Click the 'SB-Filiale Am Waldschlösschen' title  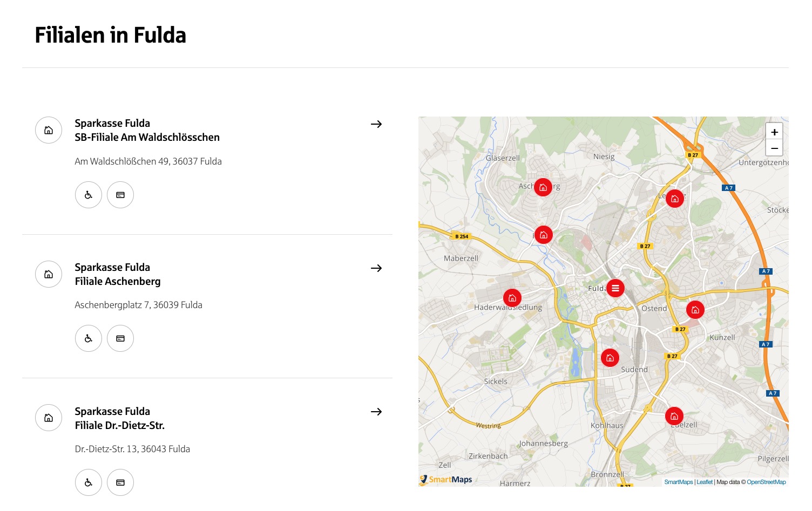pos(147,137)
